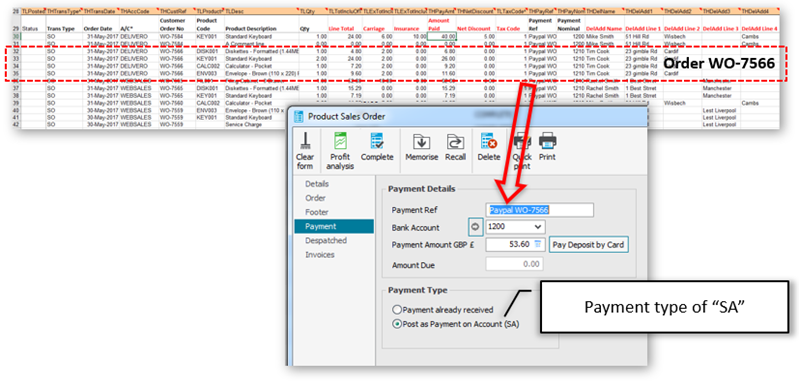Click the Clear form broom icon
The width and height of the screenshot is (799, 381).
click(305, 140)
